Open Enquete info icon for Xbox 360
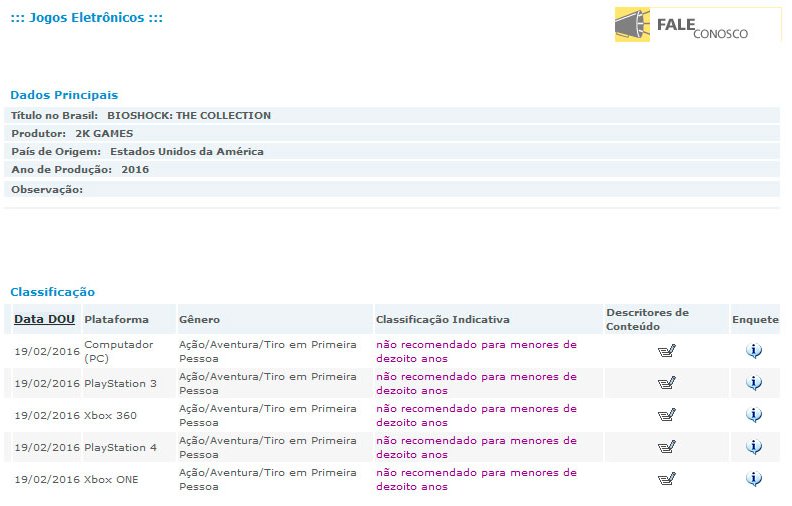This screenshot has width=792, height=506. tap(754, 415)
